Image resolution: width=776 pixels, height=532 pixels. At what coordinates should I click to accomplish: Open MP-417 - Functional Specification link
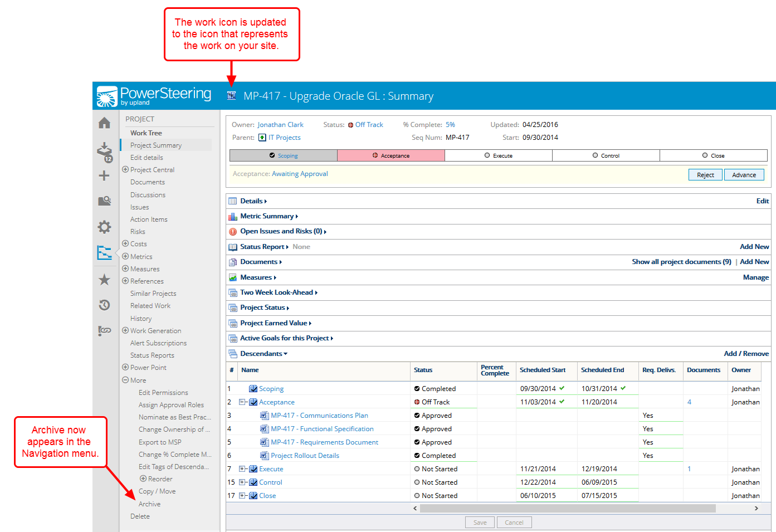[322, 429]
